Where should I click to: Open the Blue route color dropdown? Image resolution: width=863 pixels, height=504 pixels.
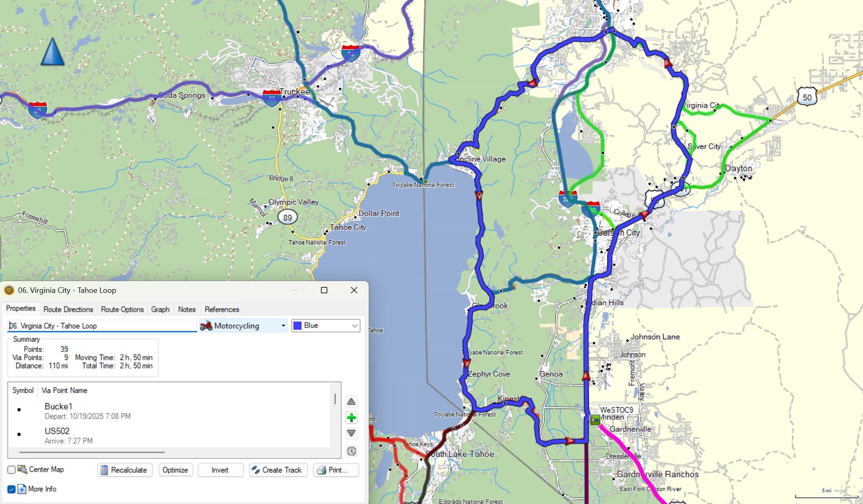click(x=326, y=326)
